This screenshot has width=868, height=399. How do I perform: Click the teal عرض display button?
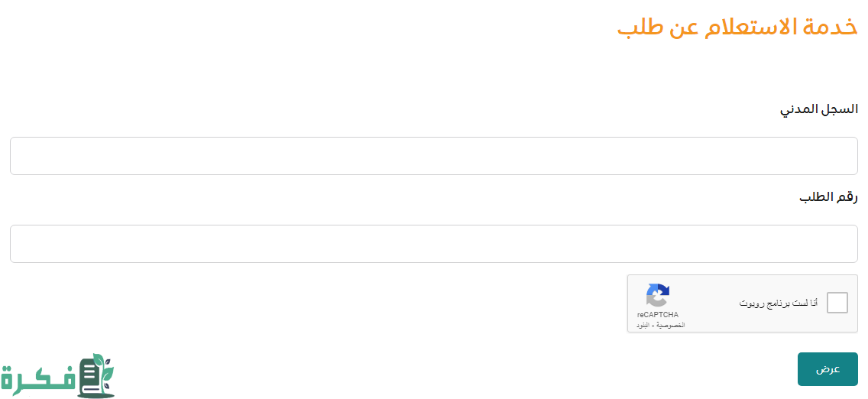[x=828, y=369]
